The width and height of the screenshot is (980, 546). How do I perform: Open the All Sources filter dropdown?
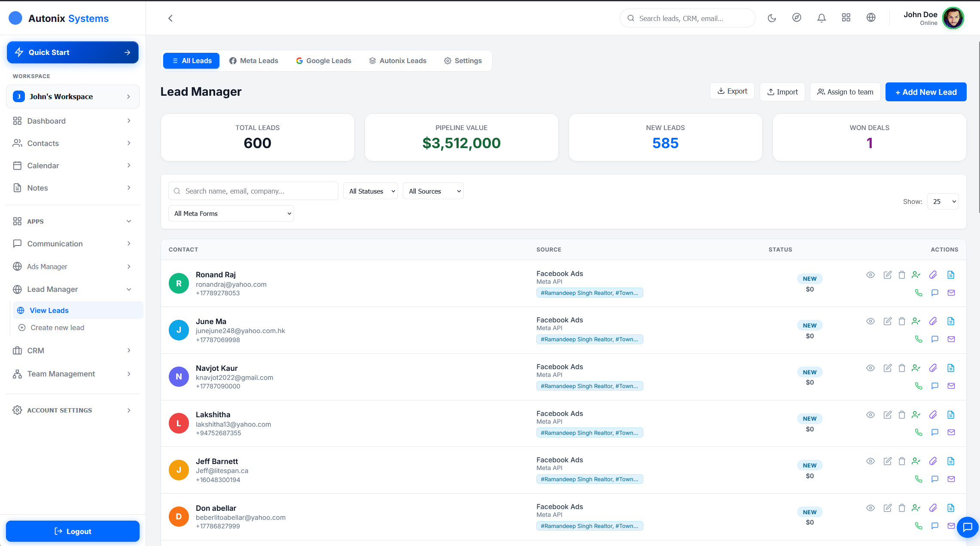point(433,191)
